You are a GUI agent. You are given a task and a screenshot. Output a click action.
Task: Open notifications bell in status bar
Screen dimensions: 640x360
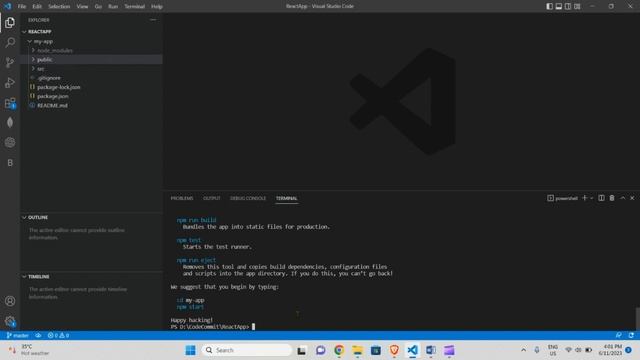[631, 335]
